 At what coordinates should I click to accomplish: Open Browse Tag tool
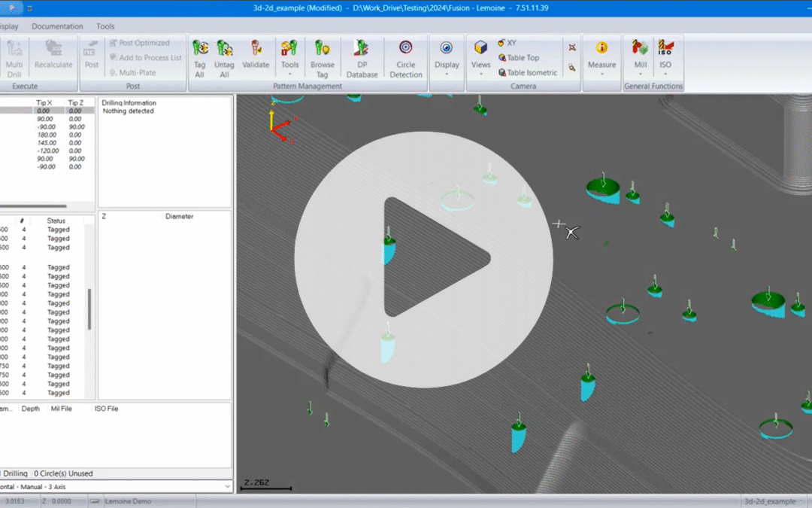point(323,58)
